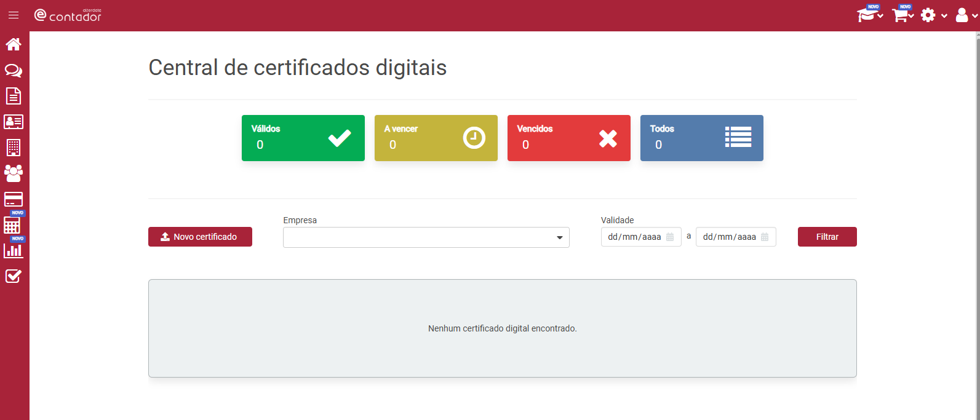Expand the shopping cart menu
This screenshot has height=420, width=980.
903,15
